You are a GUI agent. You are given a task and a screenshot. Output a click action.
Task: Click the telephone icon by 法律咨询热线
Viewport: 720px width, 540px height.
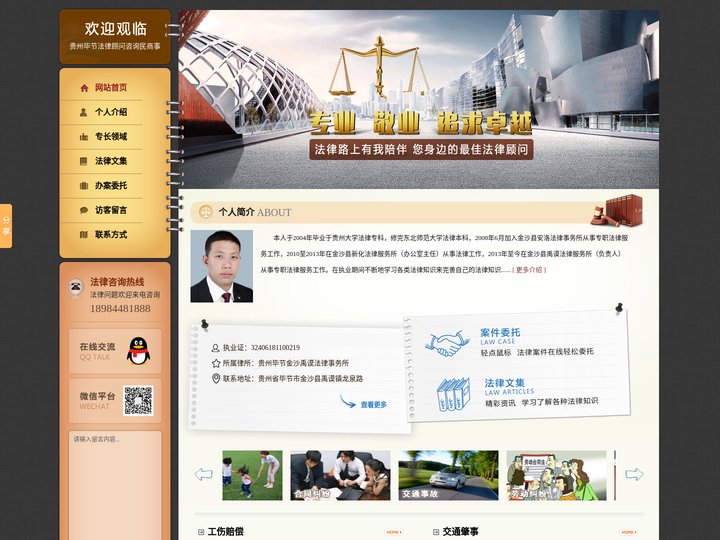coord(76,287)
